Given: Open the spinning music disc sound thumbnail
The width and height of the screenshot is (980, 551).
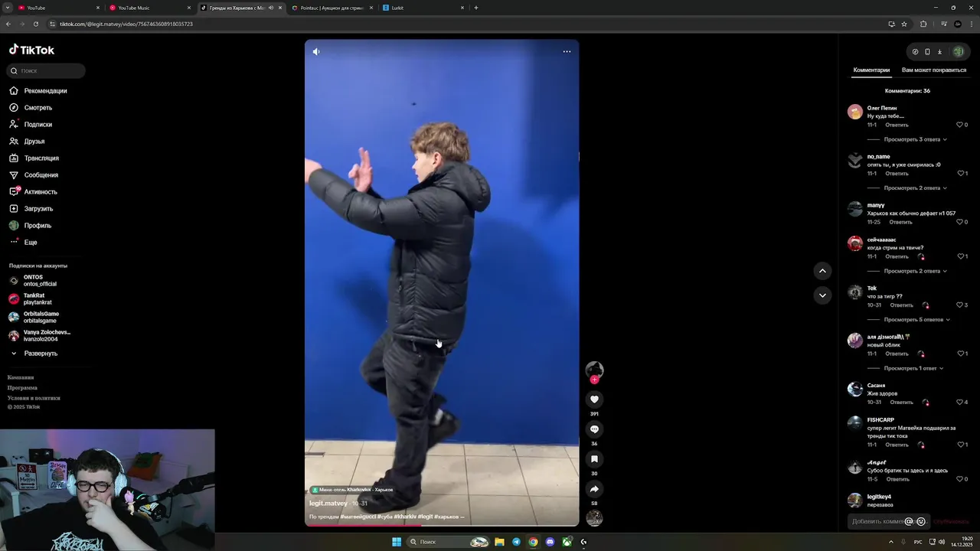Looking at the screenshot, I should [594, 518].
